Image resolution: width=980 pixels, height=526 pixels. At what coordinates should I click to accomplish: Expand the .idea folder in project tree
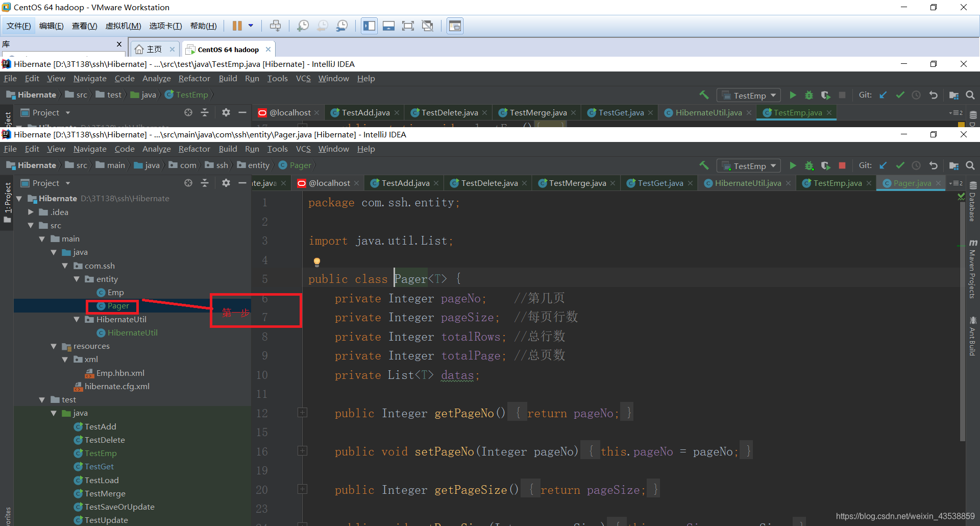(31, 212)
